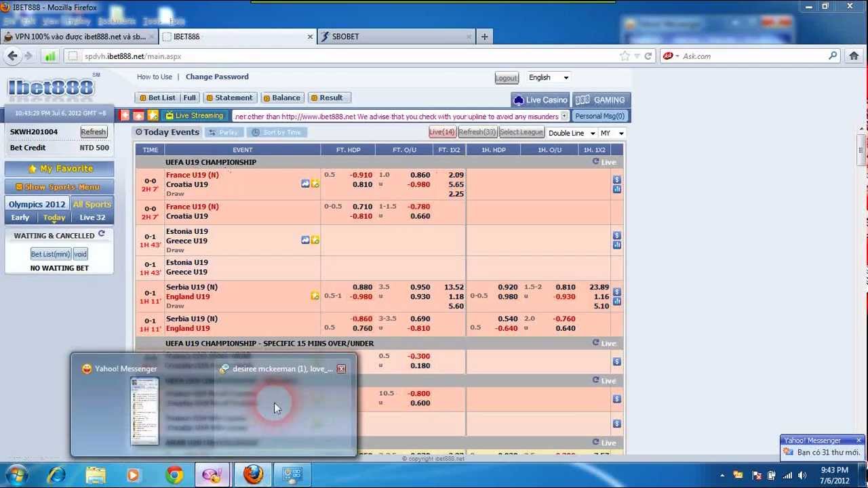This screenshot has width=868, height=488.
Task: Click the Live(14) filter button
Action: (442, 132)
